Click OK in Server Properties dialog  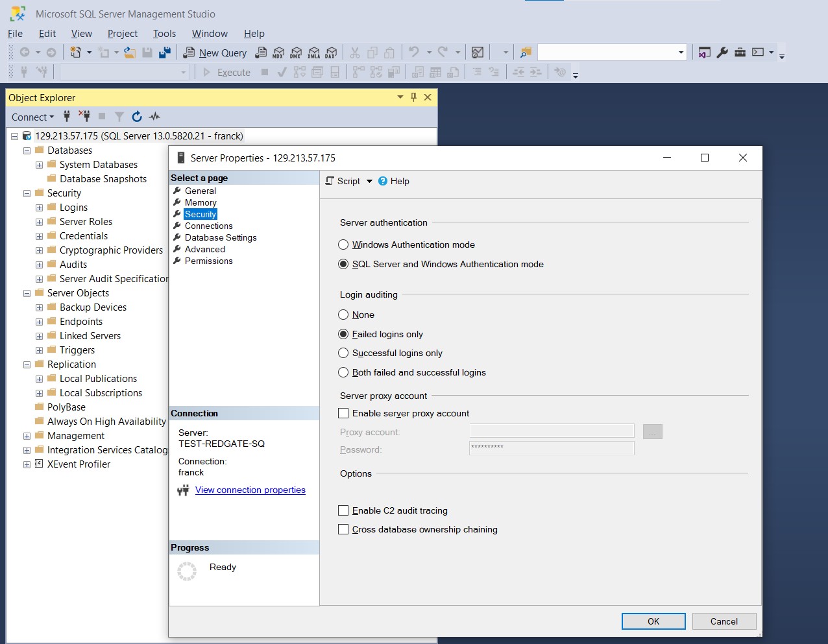[653, 621]
